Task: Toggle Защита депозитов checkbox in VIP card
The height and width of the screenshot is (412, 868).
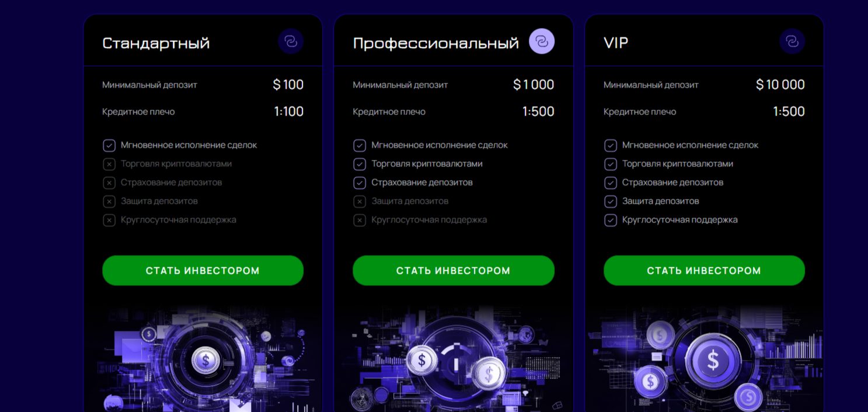Action: coord(610,201)
